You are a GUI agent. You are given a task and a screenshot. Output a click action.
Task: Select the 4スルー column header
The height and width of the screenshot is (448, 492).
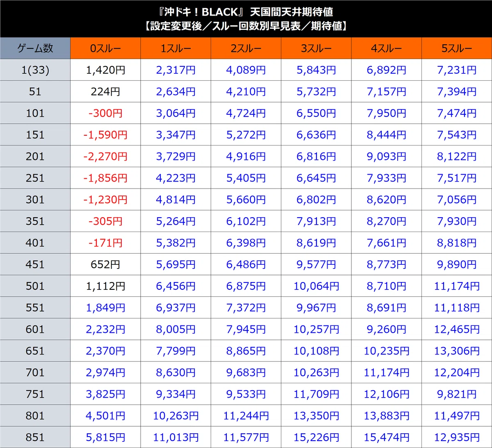point(387,48)
